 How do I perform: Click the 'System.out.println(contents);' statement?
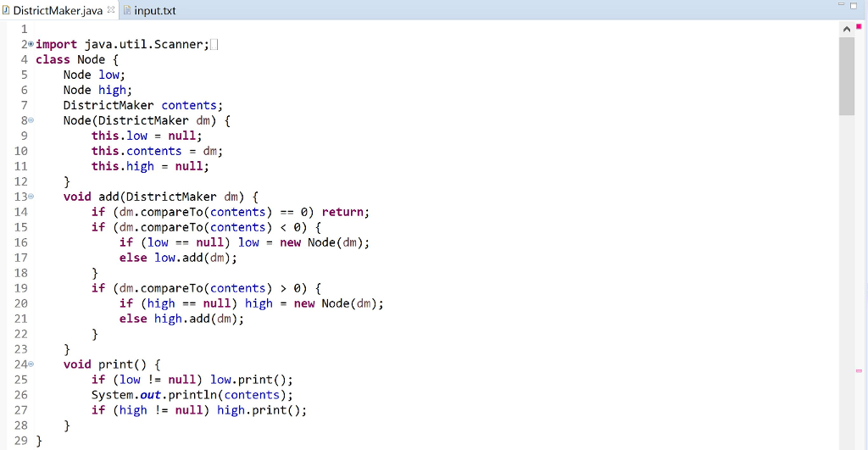point(192,395)
